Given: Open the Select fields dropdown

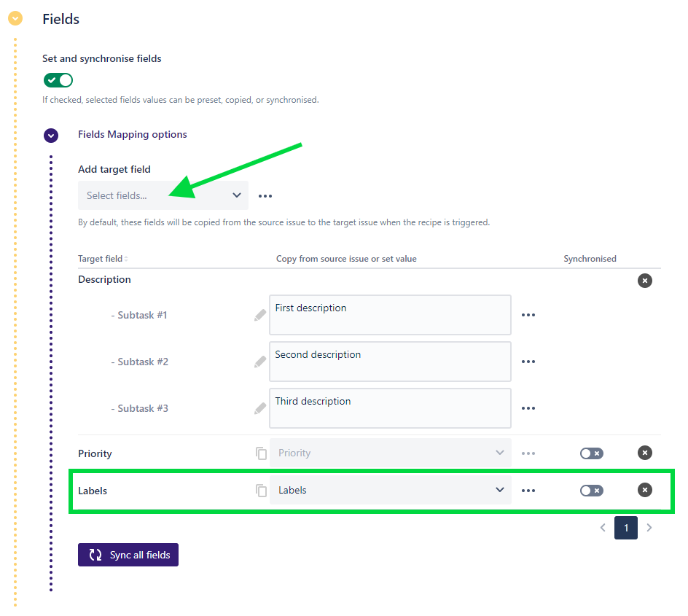Looking at the screenshot, I should click(x=163, y=195).
